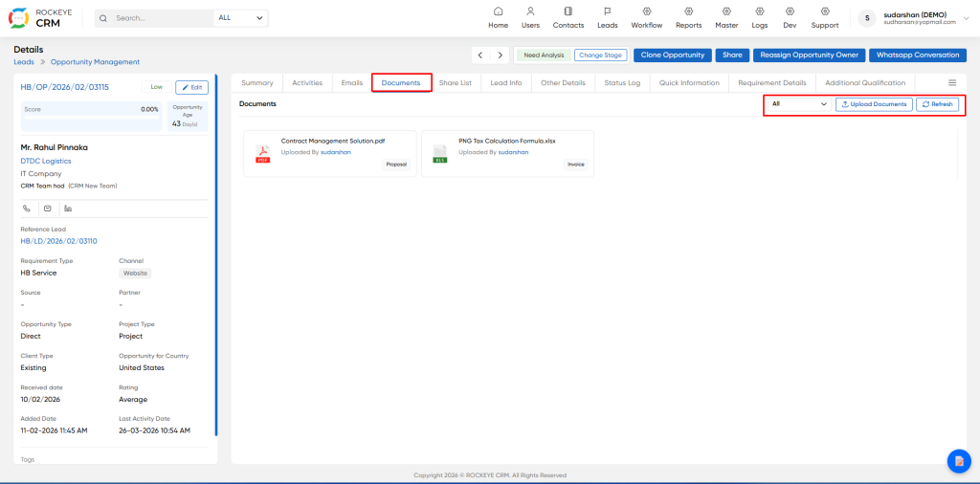Open the hamburger tabs menu icon
This screenshot has width=980, height=484.
[x=952, y=82]
